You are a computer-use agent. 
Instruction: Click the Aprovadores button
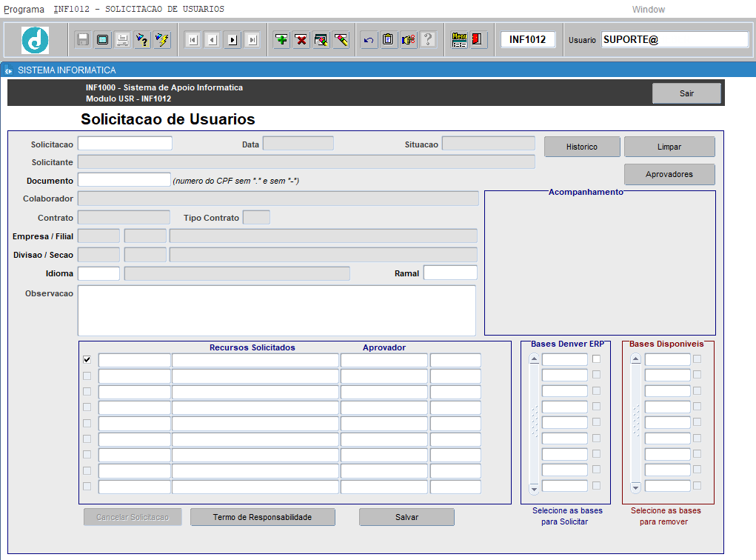(x=669, y=174)
